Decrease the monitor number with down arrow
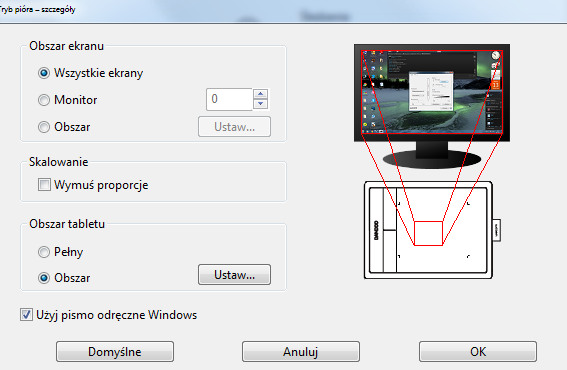The image size is (567, 370). [260, 104]
